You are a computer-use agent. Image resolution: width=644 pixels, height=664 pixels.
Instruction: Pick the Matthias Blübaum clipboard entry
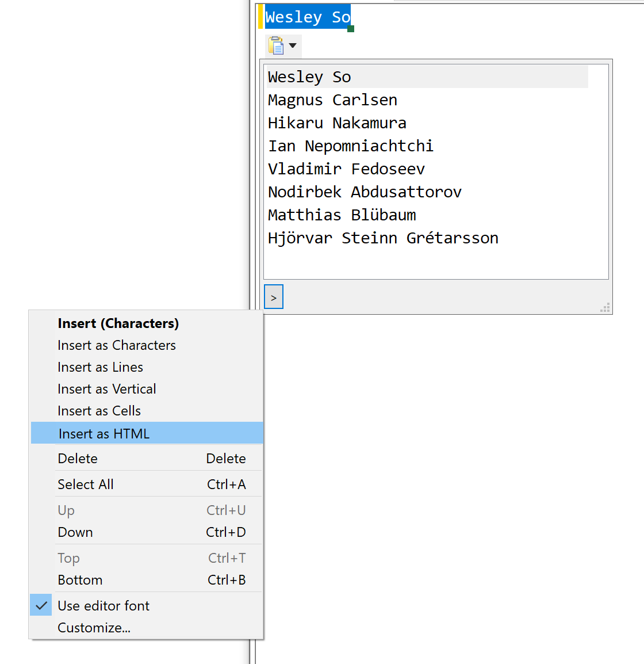click(x=427, y=215)
